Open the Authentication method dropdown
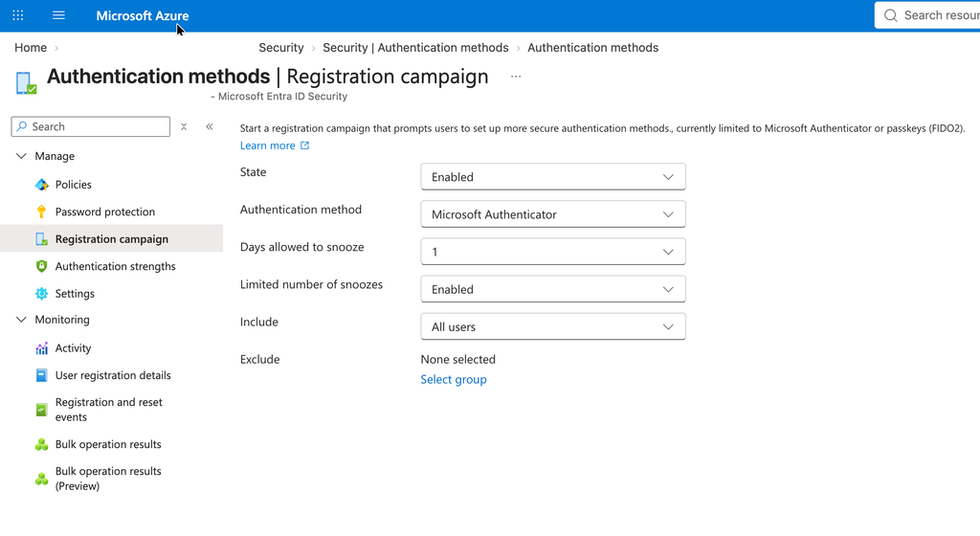Viewport: 980px width, 536px height. click(553, 214)
